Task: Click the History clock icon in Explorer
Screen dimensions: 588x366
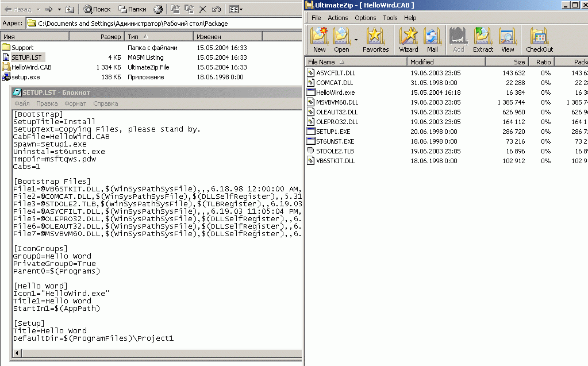Action: 158,9
